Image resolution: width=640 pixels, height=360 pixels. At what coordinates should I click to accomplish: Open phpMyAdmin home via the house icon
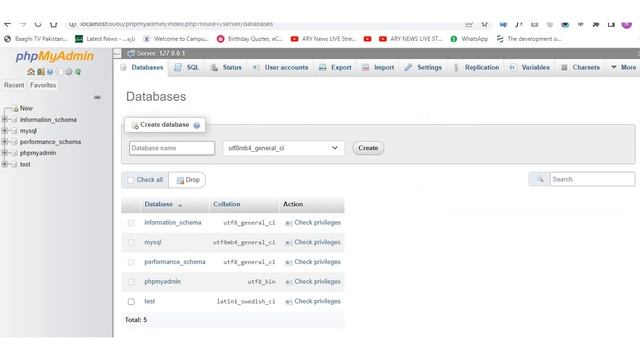(x=31, y=72)
